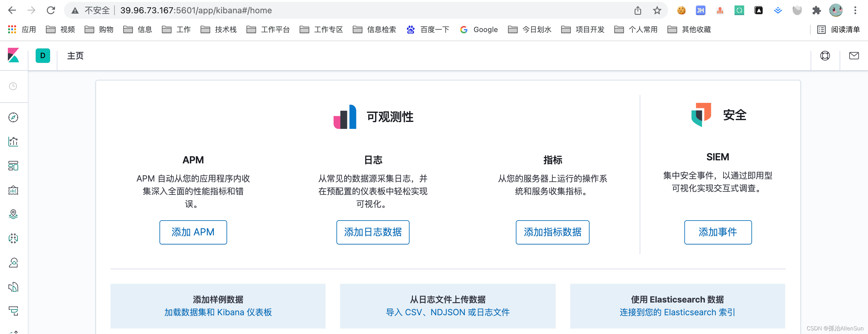The height and width of the screenshot is (334, 868).
Task: Click the 添加 APM button
Action: coord(193,232)
